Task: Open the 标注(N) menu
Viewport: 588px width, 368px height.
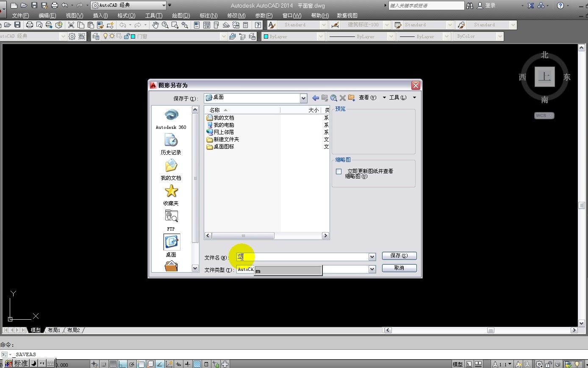Action: pyautogui.click(x=208, y=15)
